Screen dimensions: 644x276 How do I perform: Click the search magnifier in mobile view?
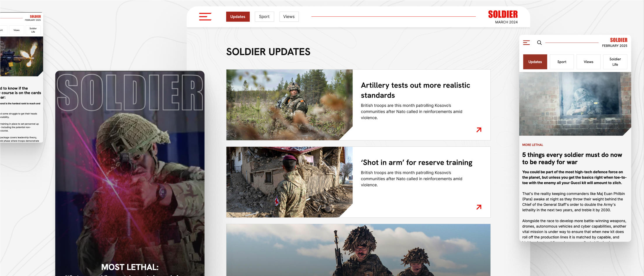(539, 43)
